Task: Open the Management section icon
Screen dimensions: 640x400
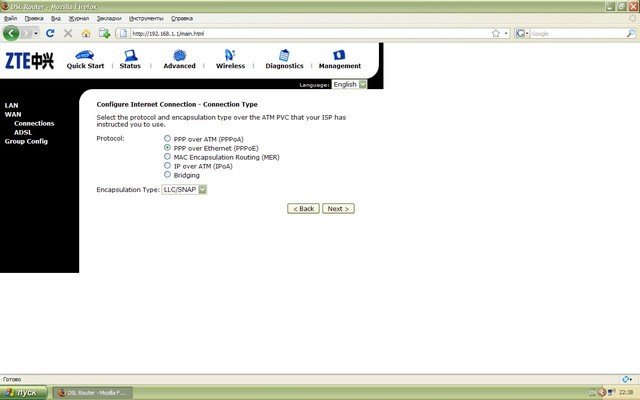Action: (340, 55)
